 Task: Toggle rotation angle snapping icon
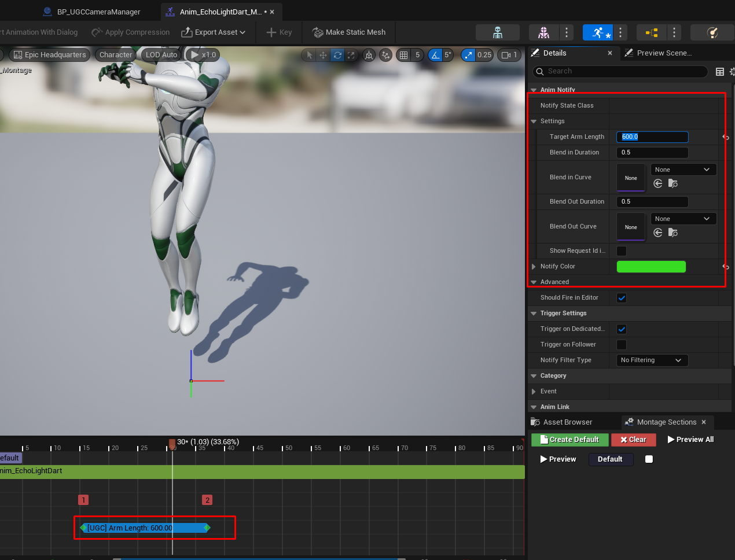[435, 55]
